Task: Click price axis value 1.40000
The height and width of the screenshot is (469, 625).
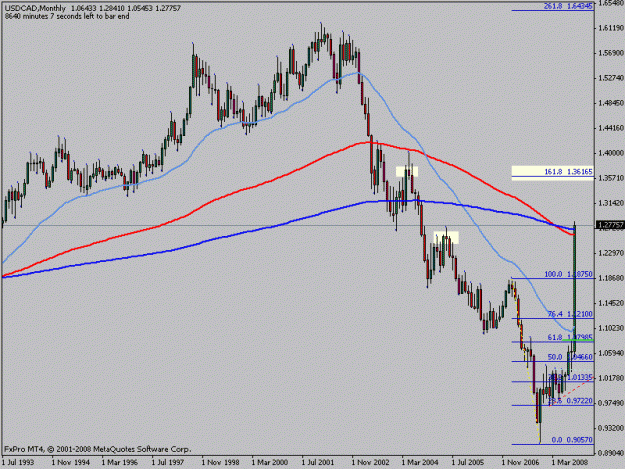Action: pyautogui.click(x=611, y=153)
